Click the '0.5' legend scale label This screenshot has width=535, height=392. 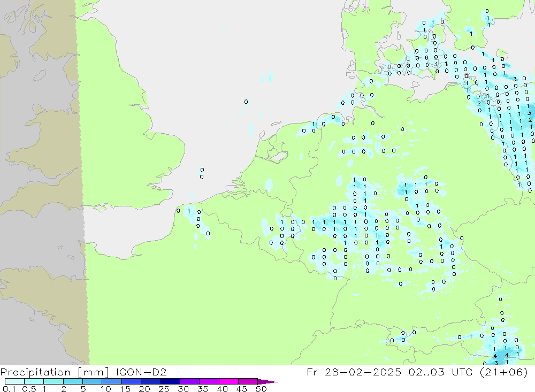[x=29, y=389]
